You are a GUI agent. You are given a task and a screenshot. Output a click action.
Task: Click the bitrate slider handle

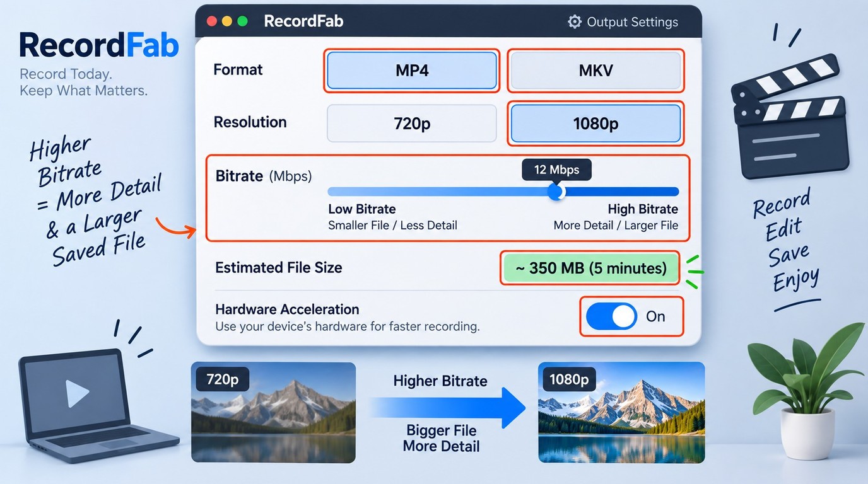(x=556, y=192)
